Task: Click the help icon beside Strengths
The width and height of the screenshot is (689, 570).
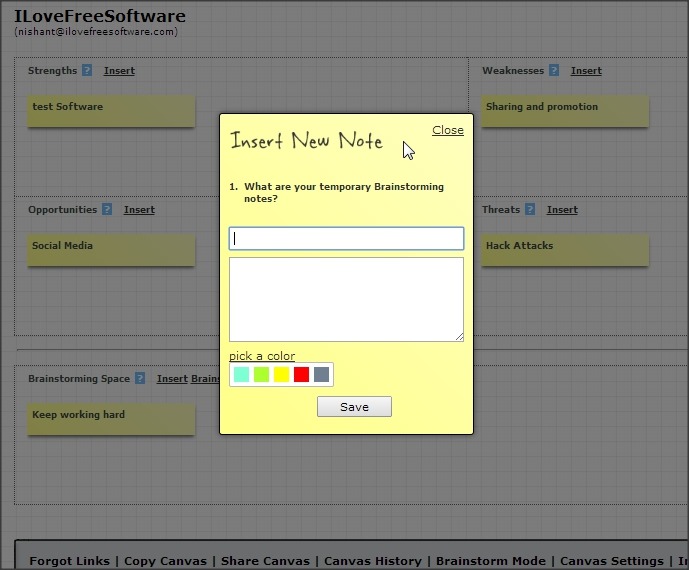Action: tap(87, 71)
